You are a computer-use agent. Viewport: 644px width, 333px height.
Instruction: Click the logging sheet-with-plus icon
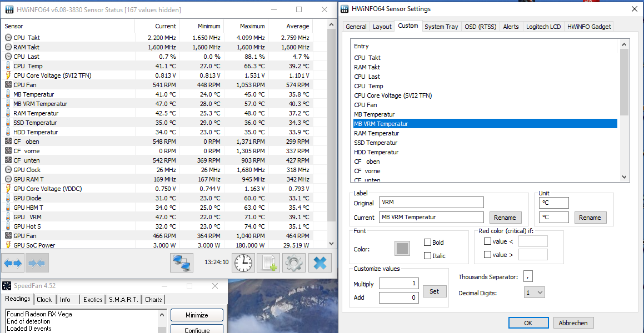click(268, 263)
